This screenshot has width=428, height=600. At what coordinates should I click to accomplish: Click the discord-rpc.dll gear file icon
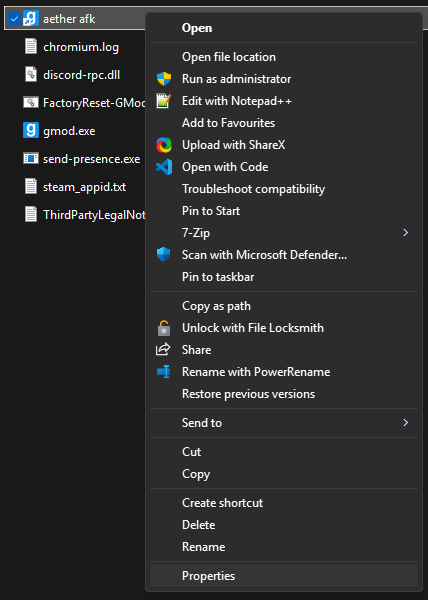31,75
